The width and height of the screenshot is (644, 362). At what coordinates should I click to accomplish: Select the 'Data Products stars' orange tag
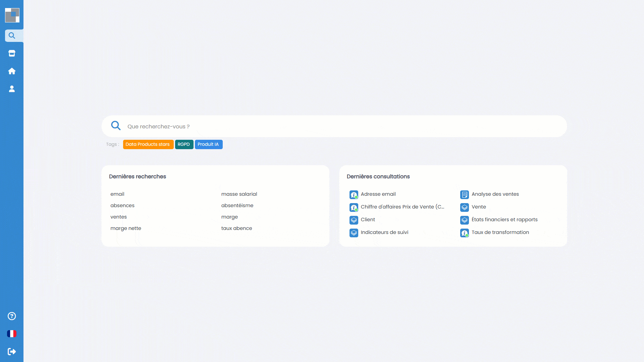click(x=148, y=144)
